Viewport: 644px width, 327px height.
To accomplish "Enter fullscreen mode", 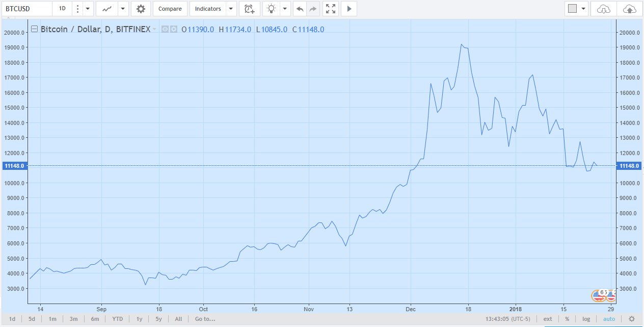I will tap(331, 9).
